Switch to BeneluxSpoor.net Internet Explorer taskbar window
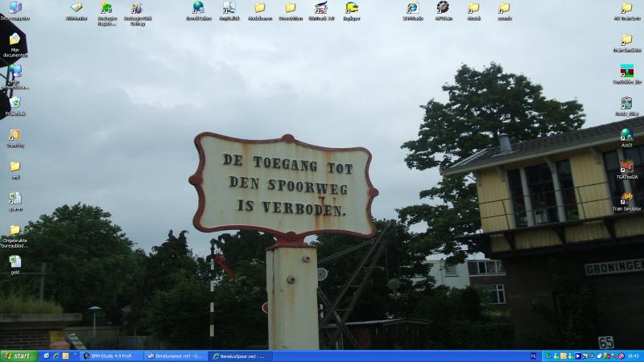 tap(240, 356)
